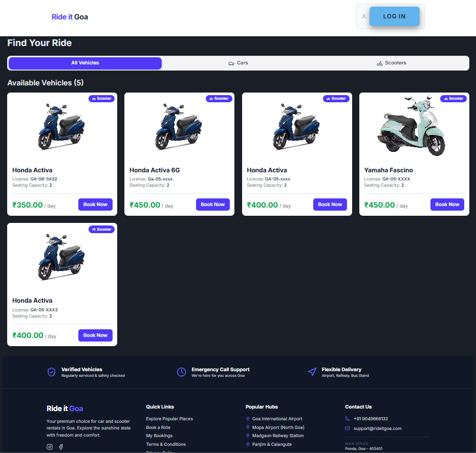Image resolution: width=476 pixels, height=453 pixels.
Task: Go to the Ride it Goa header logo
Action: [x=70, y=17]
